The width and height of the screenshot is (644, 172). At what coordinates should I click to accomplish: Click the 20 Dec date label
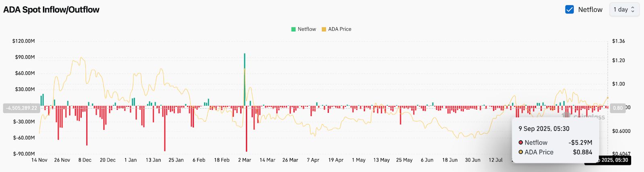[x=107, y=160]
